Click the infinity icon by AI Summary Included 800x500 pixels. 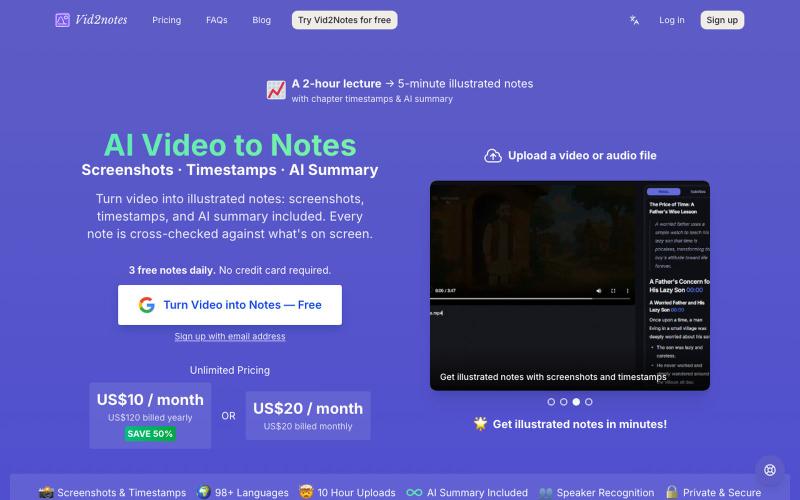click(x=414, y=492)
